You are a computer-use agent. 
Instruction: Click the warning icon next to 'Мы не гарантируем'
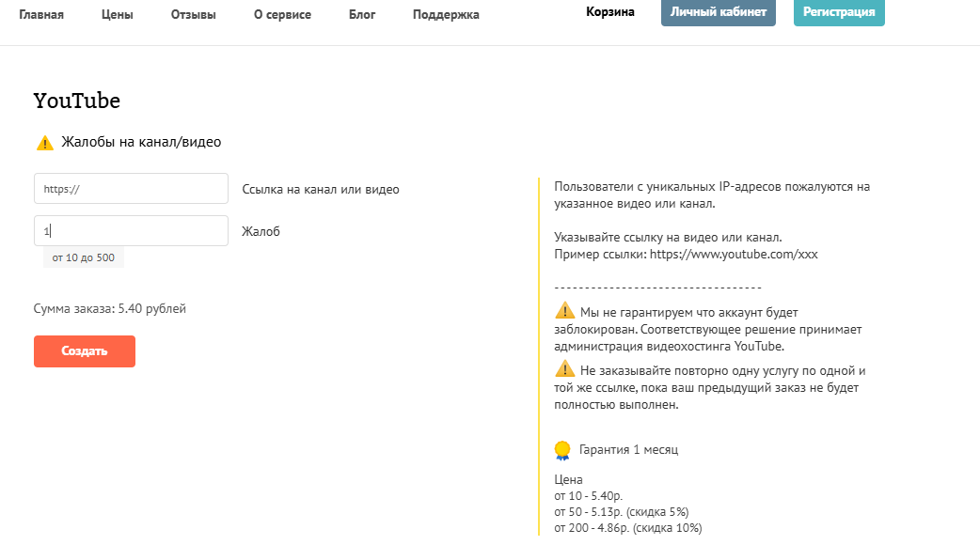click(564, 310)
